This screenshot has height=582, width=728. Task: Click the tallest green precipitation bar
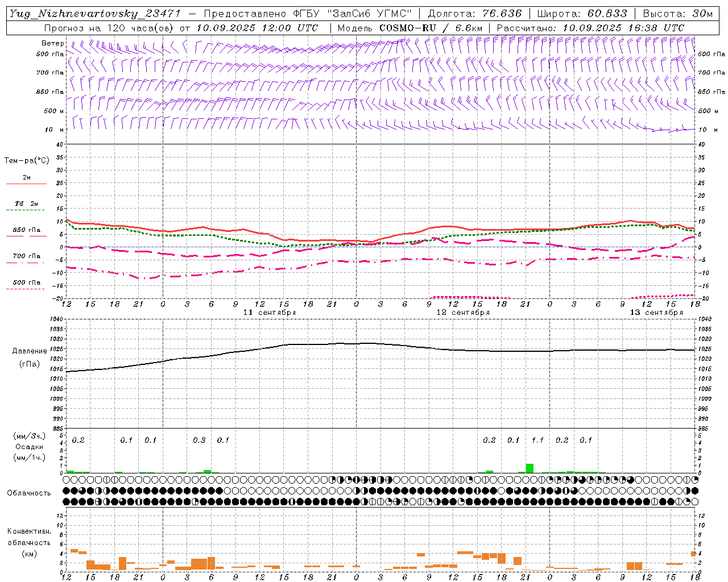(530, 468)
